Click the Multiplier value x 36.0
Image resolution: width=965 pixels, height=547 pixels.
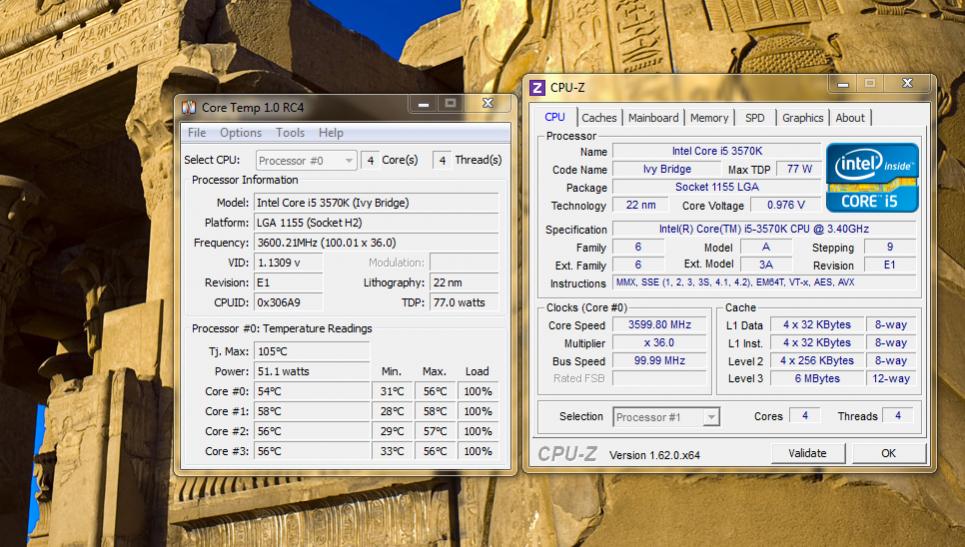coord(659,343)
